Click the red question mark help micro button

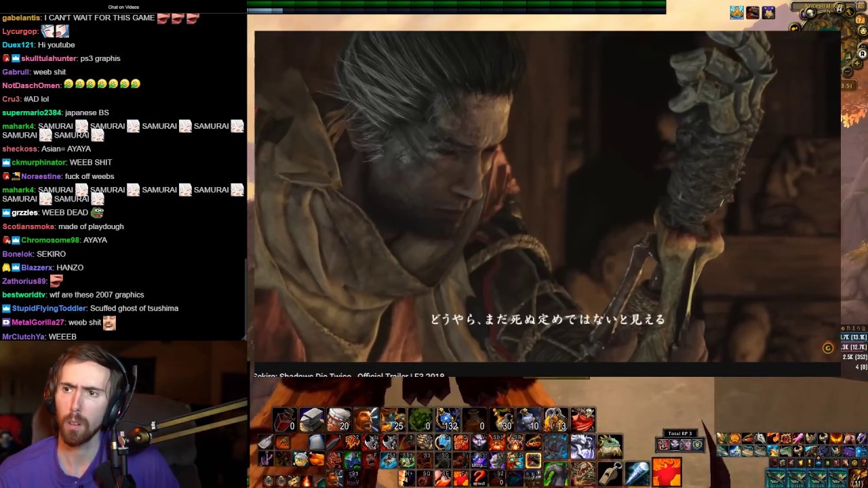coord(864,463)
